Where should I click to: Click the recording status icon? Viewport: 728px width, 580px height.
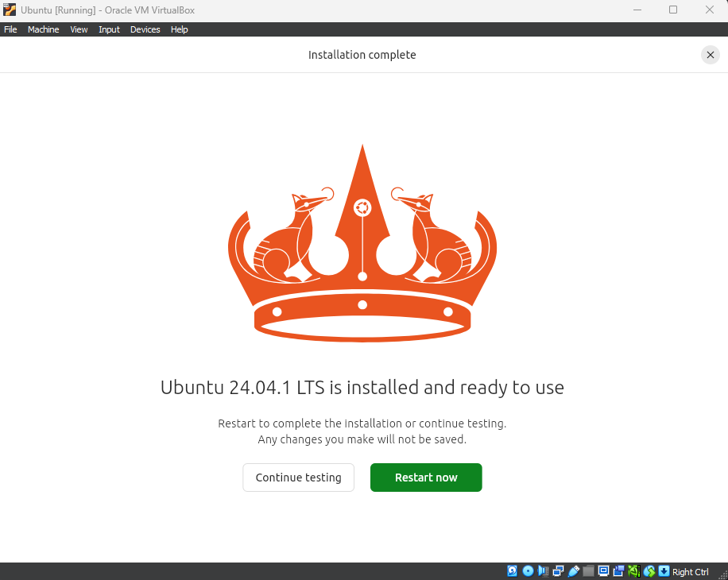pos(618,571)
